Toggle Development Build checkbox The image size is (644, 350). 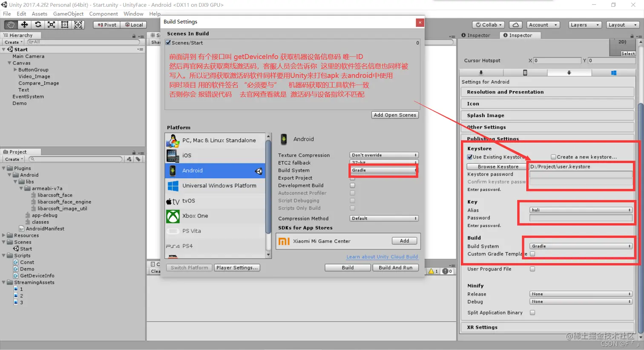click(x=352, y=185)
